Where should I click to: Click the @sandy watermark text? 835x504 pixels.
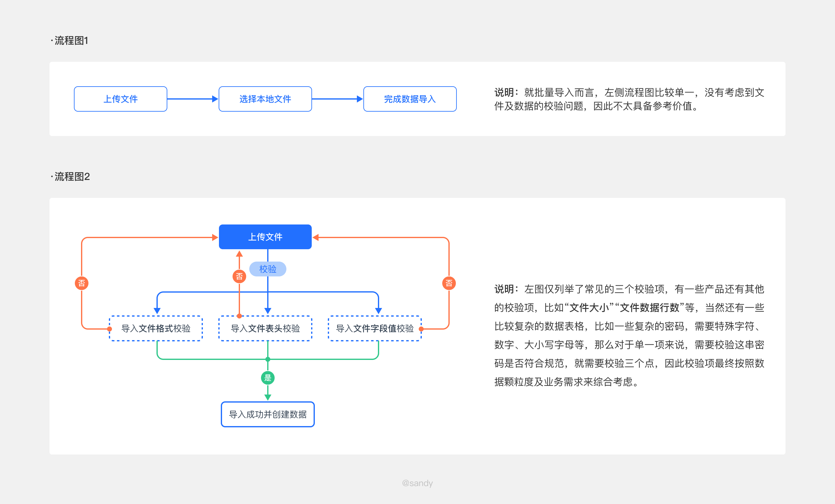(x=417, y=483)
